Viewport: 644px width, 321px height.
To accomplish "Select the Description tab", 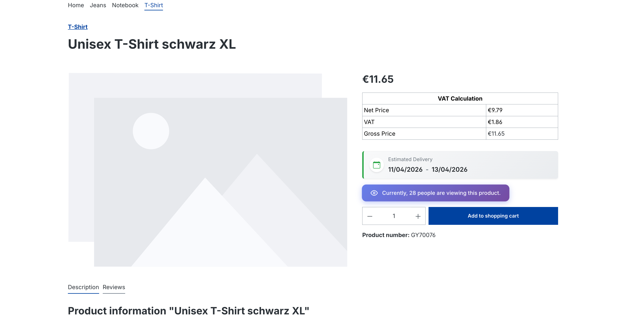I will click(83, 287).
